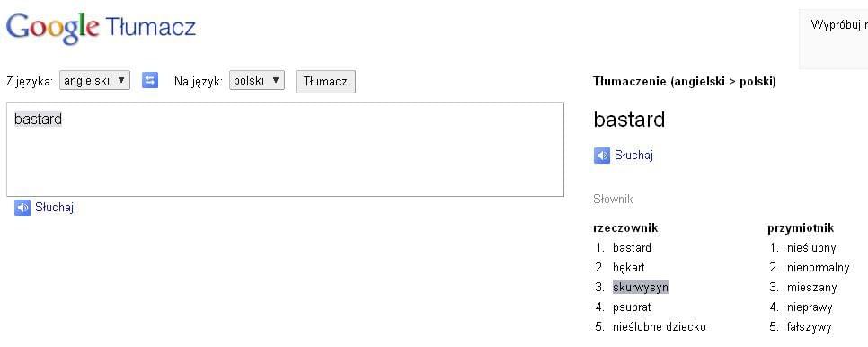Click the 'Wypróbuj' promo box
The width and height of the screenshot is (868, 347).
coord(833,39)
